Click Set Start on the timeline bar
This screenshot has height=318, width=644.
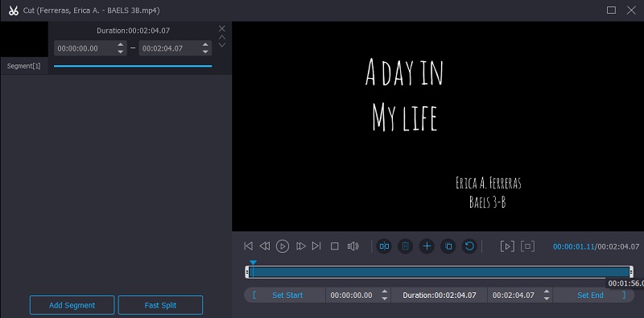point(287,295)
